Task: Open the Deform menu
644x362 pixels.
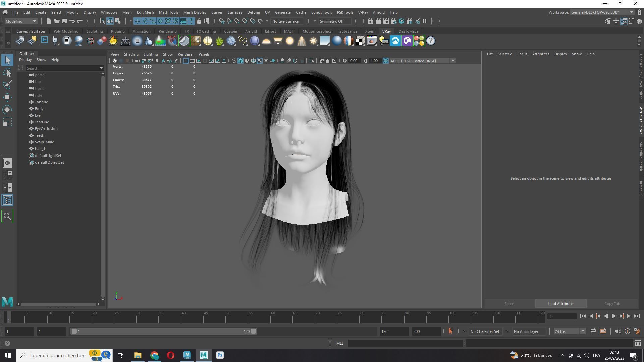Action: (253, 12)
